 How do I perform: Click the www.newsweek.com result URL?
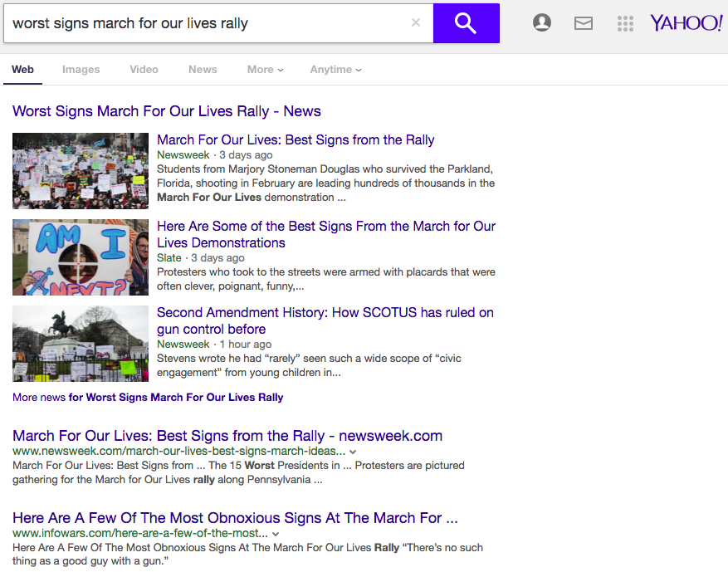tap(178, 452)
